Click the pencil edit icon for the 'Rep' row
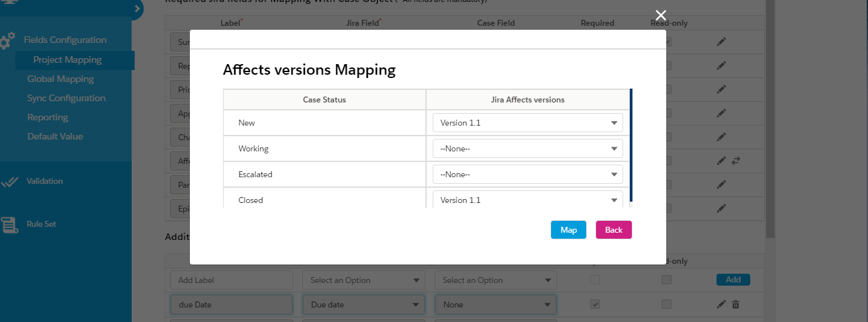868x322 pixels. 721,65
